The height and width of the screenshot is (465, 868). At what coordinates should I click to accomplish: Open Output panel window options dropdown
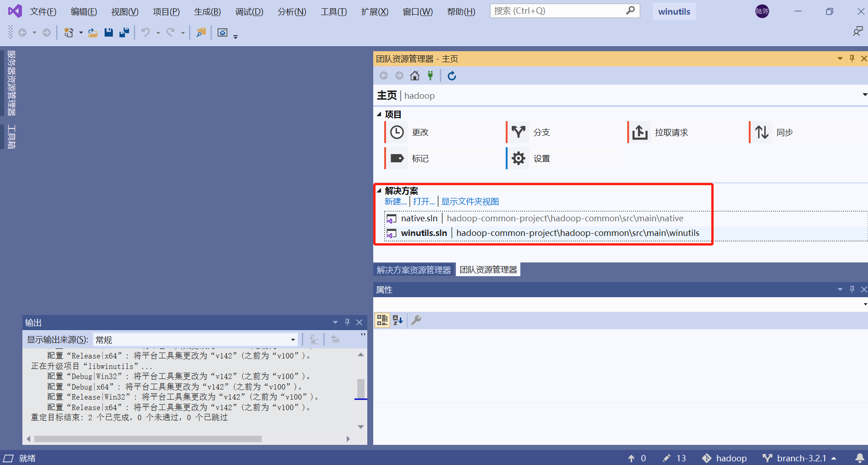click(335, 322)
